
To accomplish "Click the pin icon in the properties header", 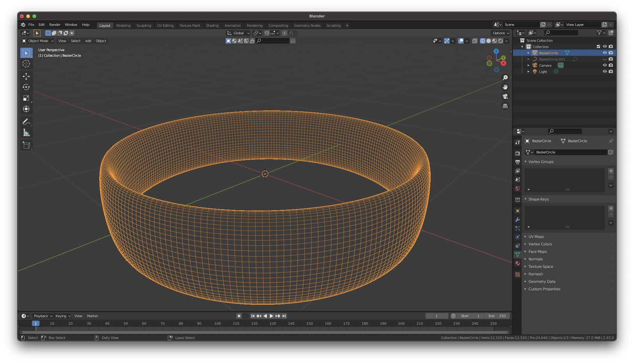I will (611, 141).
